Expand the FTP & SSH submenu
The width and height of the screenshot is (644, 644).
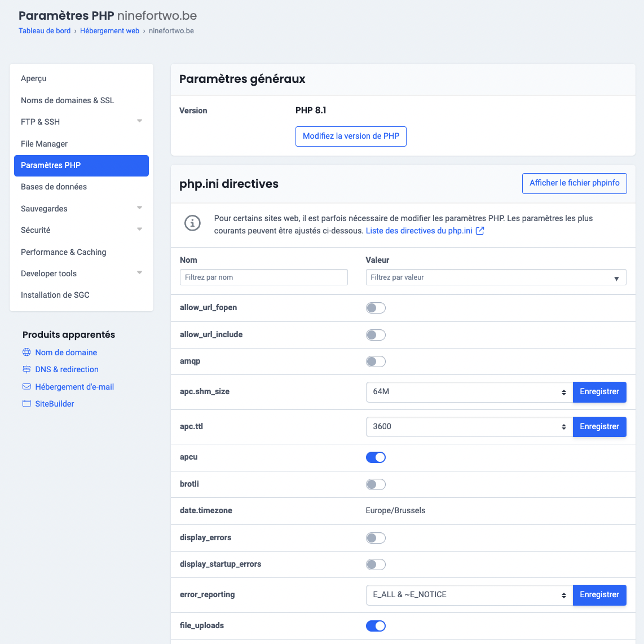point(139,122)
